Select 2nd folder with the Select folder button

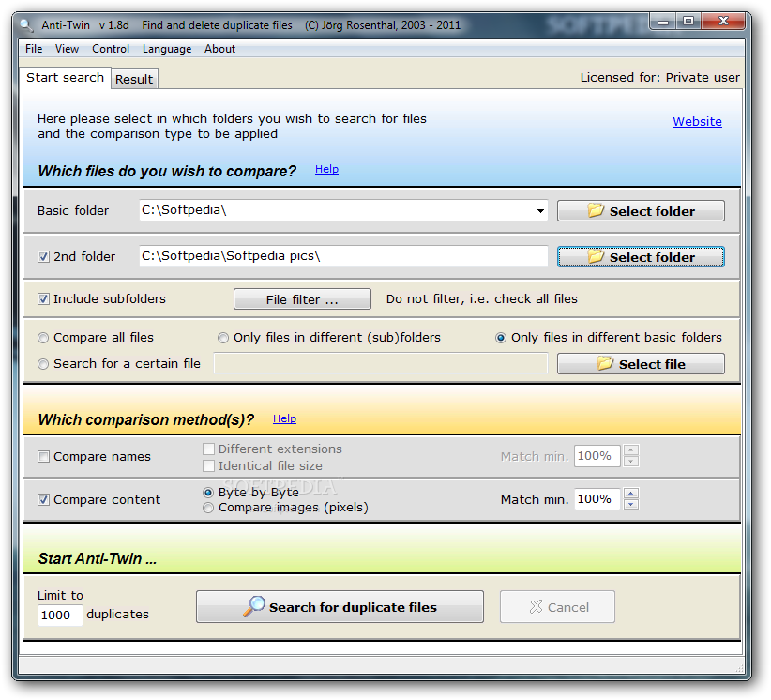641,257
